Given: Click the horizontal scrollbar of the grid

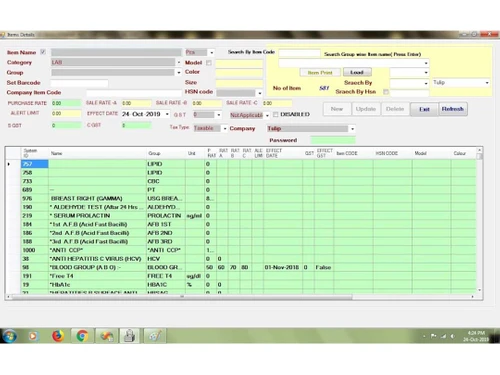Looking at the screenshot, I should click(182, 297).
